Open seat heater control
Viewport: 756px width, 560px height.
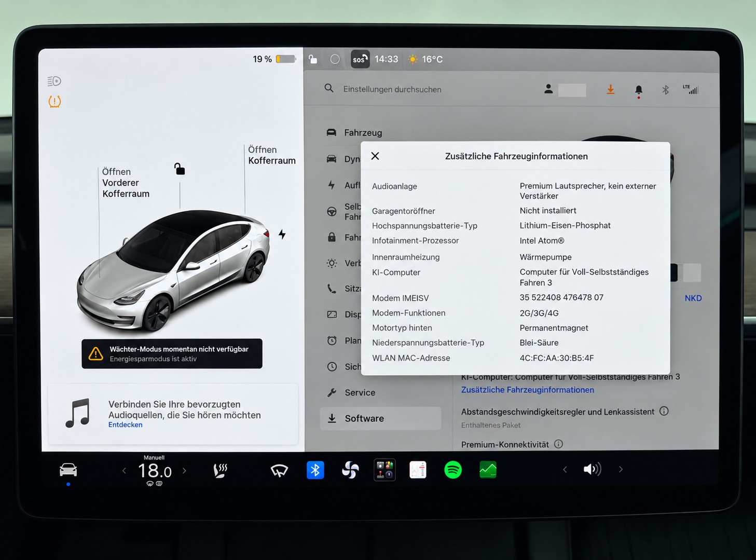(x=221, y=471)
